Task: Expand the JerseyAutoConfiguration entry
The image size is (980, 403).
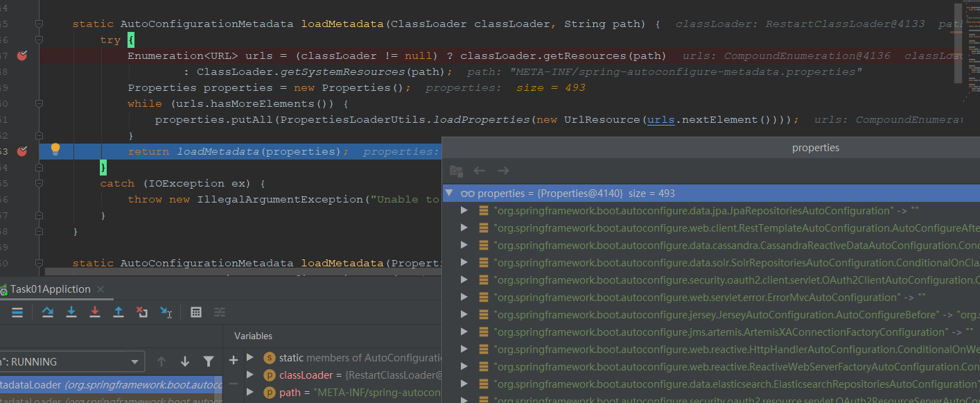Action: click(464, 314)
